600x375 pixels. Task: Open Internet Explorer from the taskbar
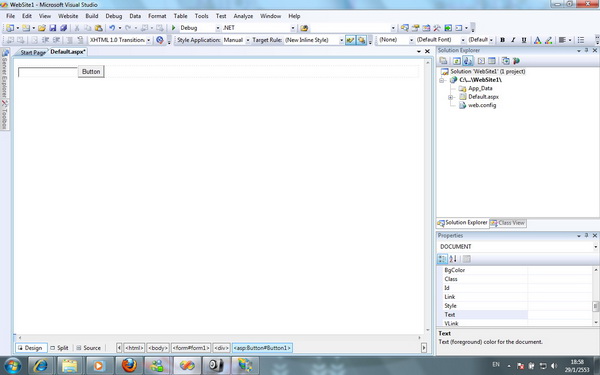click(40, 365)
